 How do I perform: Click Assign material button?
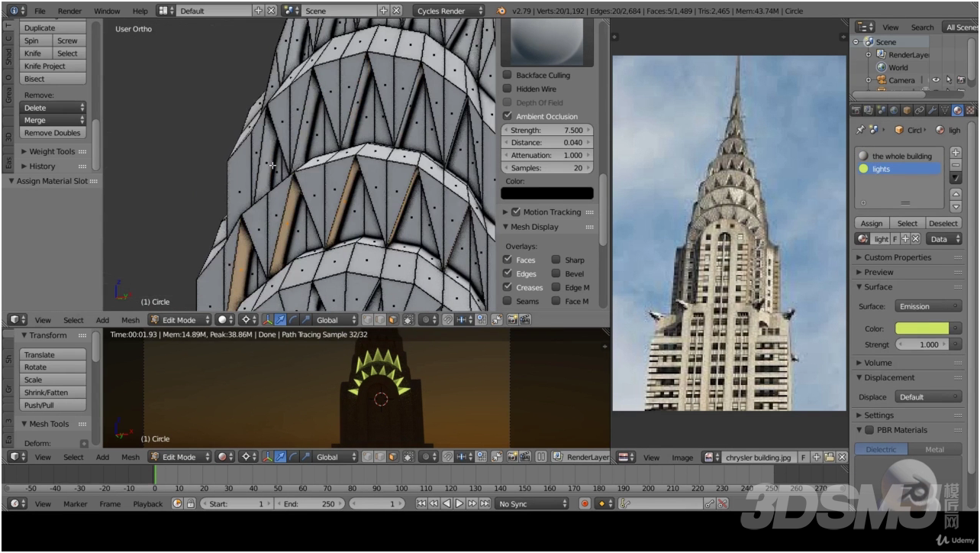tap(872, 223)
